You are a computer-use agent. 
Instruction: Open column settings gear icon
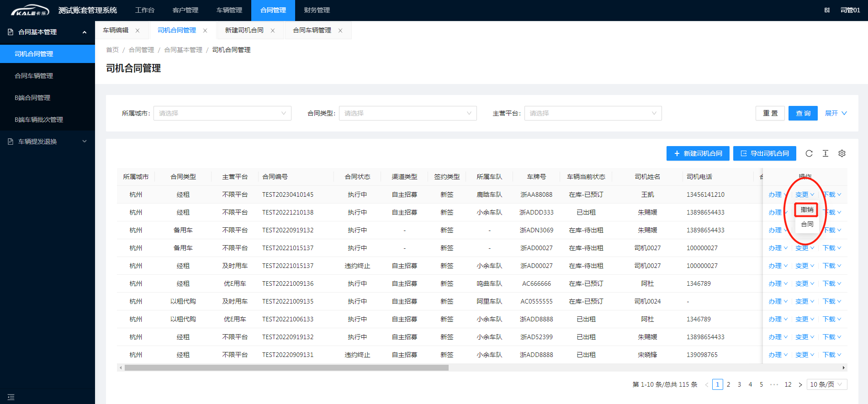(x=842, y=153)
